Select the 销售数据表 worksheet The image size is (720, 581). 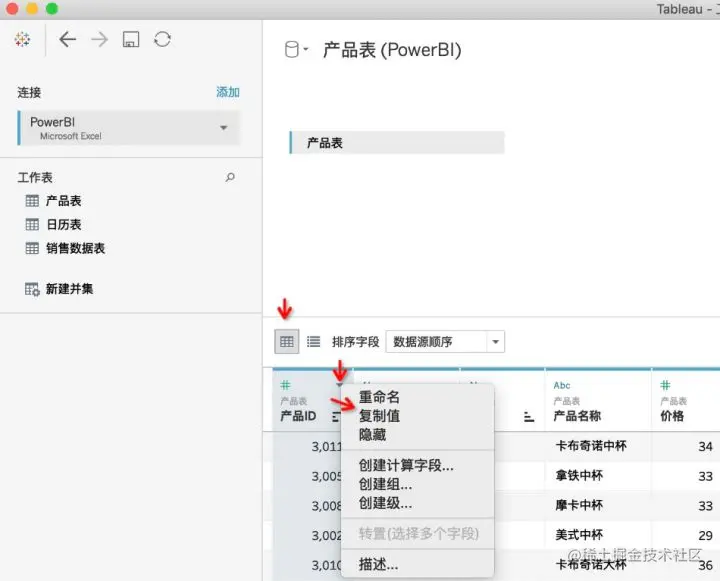75,248
